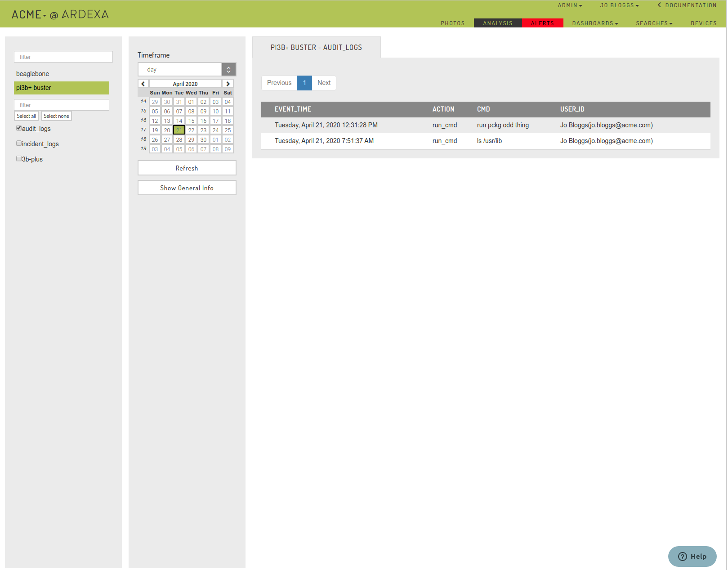Expand the ACME workspace dropdown
Viewport: 728px width, 570px height.
coord(29,15)
